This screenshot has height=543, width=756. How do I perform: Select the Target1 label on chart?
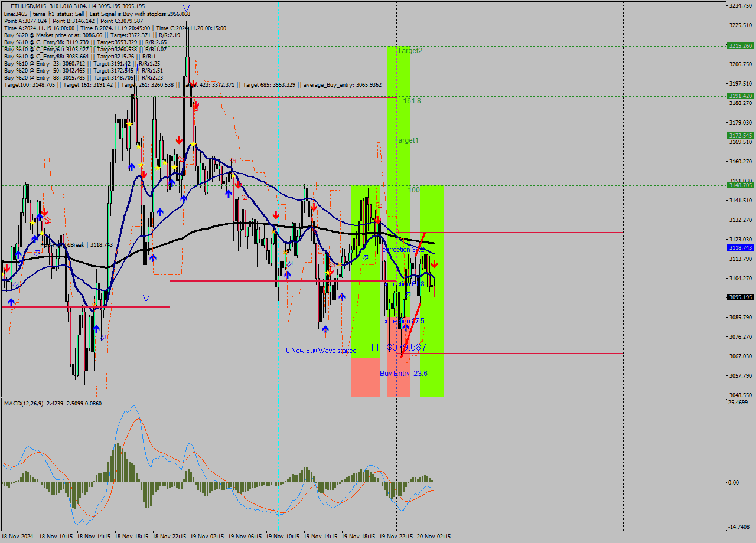406,140
